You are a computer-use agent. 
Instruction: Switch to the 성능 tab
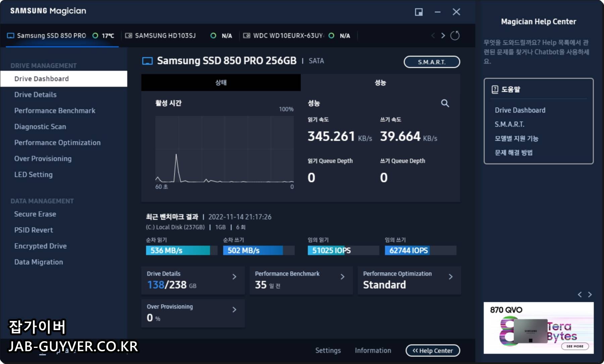coord(380,83)
